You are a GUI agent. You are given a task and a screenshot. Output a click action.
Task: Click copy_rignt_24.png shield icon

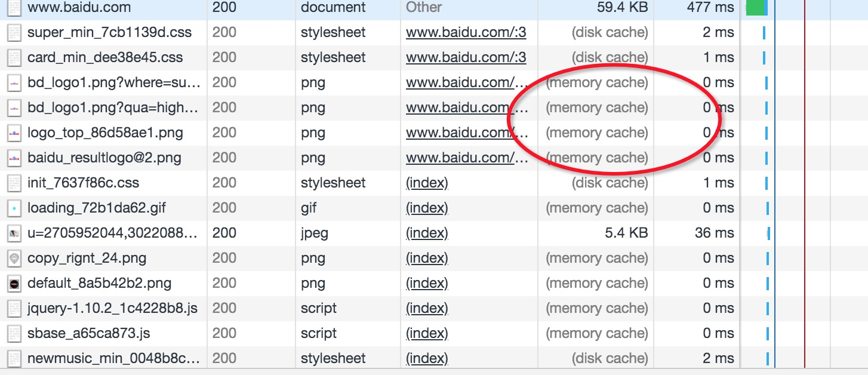pyautogui.click(x=14, y=258)
